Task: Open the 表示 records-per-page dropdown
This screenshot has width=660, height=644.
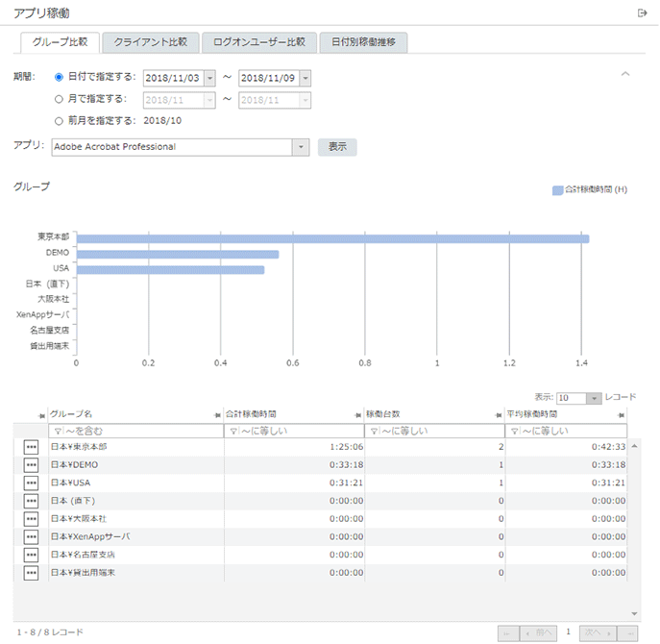Action: pyautogui.click(x=594, y=397)
